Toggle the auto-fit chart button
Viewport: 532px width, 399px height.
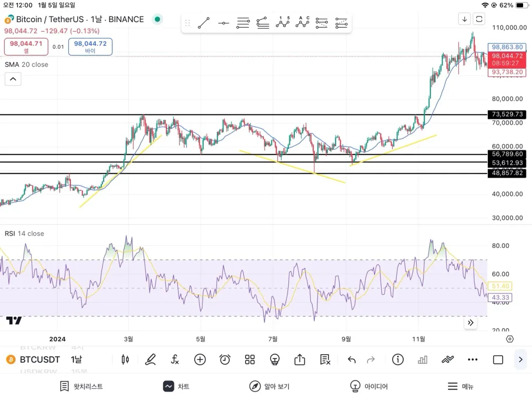click(x=479, y=19)
